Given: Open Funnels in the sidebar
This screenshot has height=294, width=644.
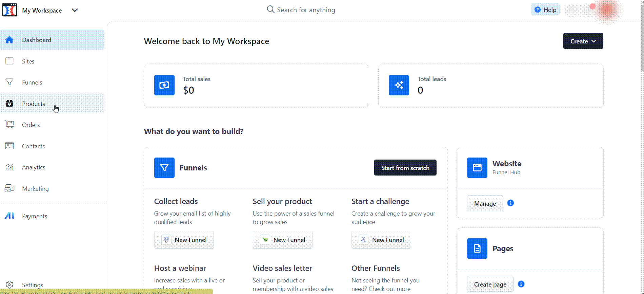Looking at the screenshot, I should click(52, 82).
